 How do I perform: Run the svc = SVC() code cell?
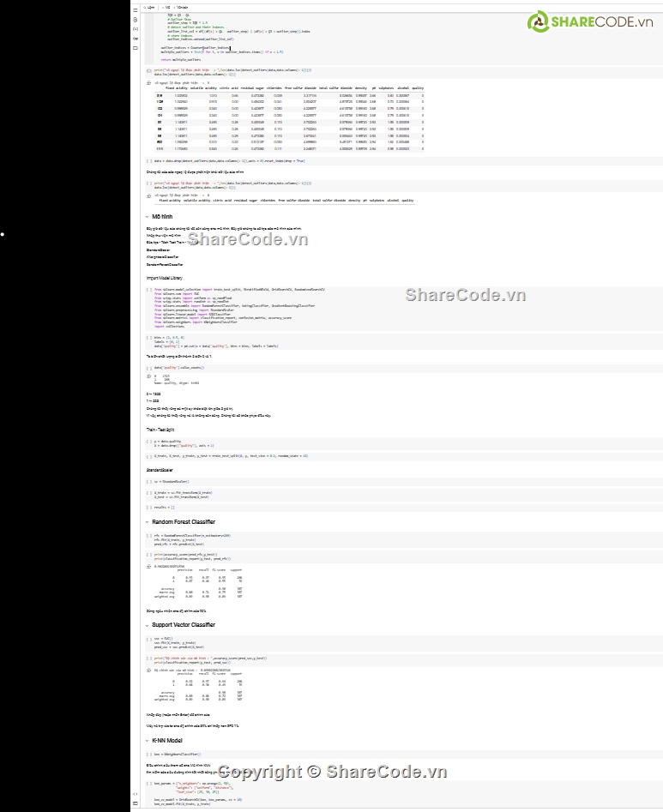point(148,639)
